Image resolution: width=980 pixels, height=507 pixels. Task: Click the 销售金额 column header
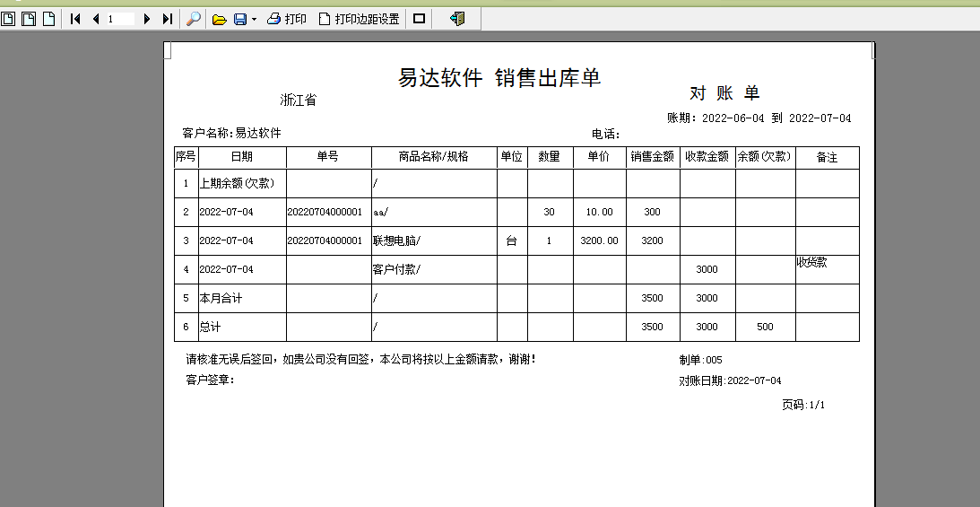[653, 157]
